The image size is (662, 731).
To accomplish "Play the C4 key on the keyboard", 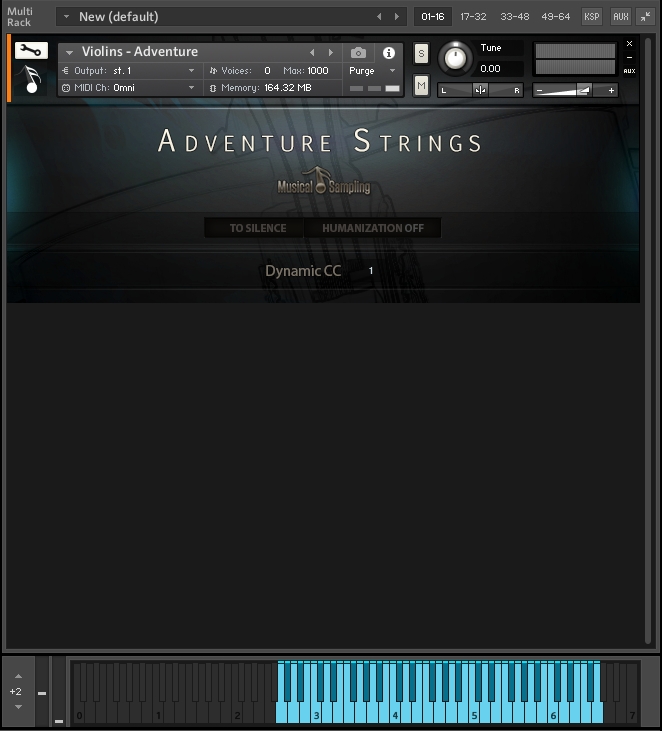I will 395,713.
